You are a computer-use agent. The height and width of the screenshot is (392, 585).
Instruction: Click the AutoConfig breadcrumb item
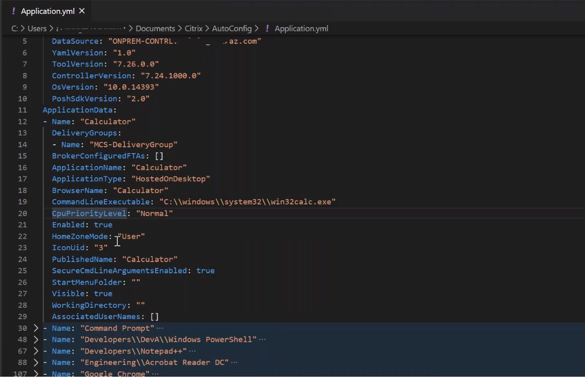pos(232,29)
